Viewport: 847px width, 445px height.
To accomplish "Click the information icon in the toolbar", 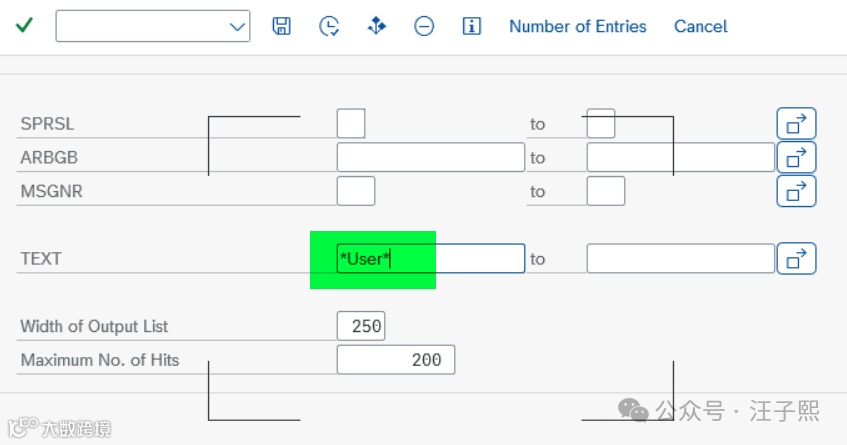I will pos(472,26).
